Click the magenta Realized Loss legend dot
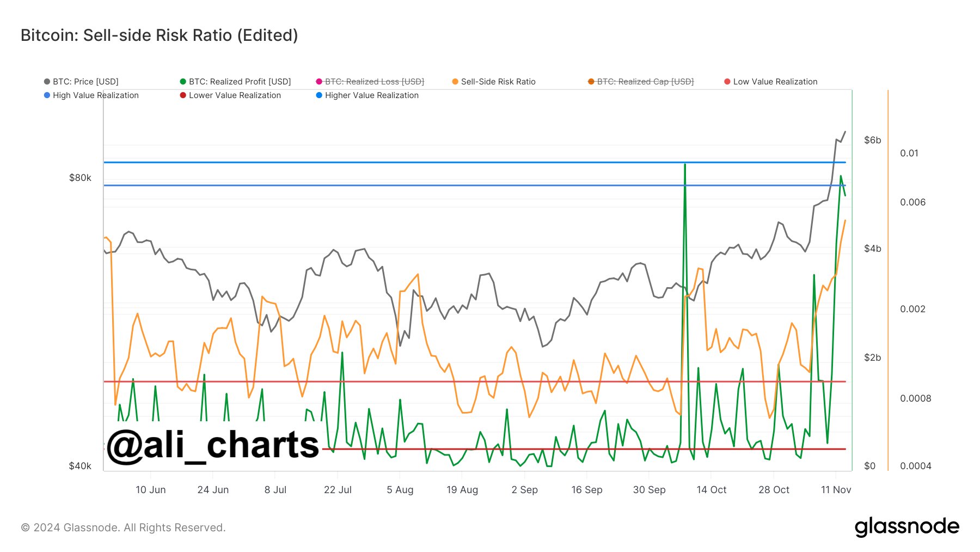This screenshot has width=980, height=552. click(x=318, y=82)
